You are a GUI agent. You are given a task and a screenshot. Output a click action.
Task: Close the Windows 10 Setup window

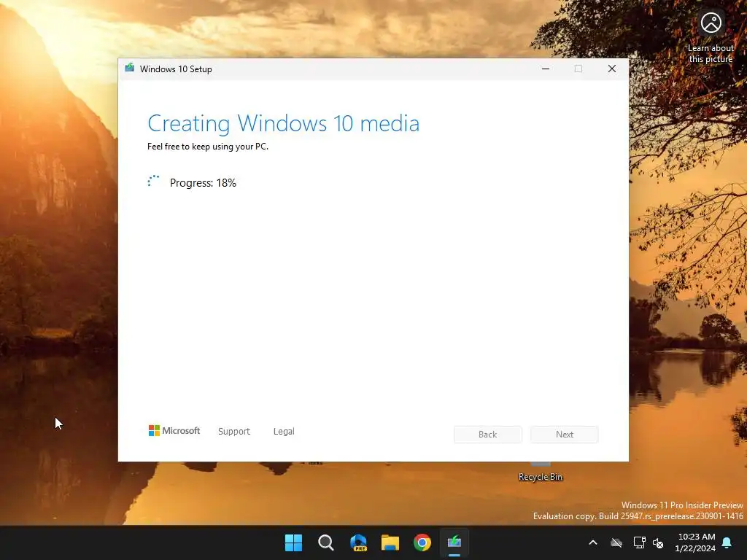pos(612,69)
